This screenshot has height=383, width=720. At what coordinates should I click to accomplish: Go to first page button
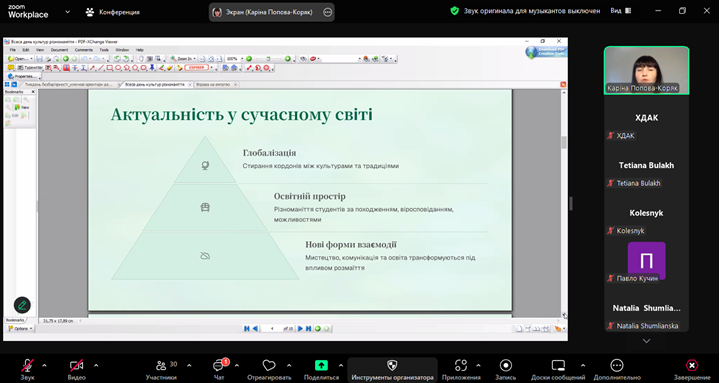click(x=247, y=328)
